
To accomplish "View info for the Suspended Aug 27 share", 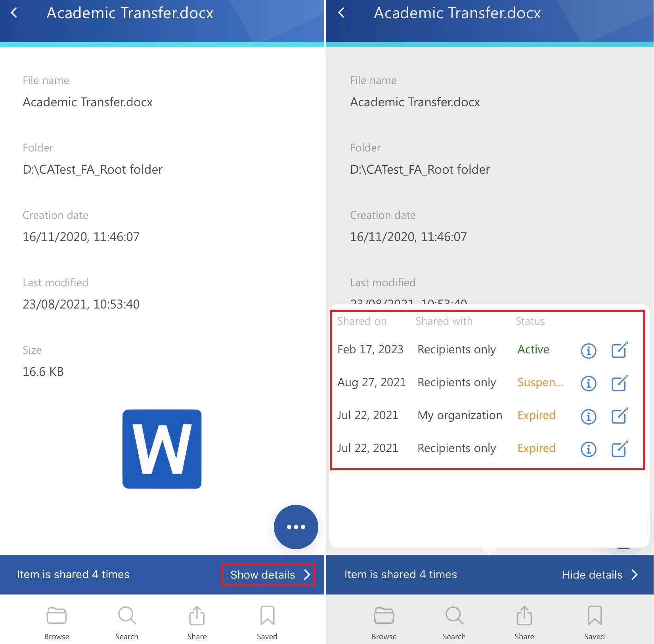I will [588, 383].
